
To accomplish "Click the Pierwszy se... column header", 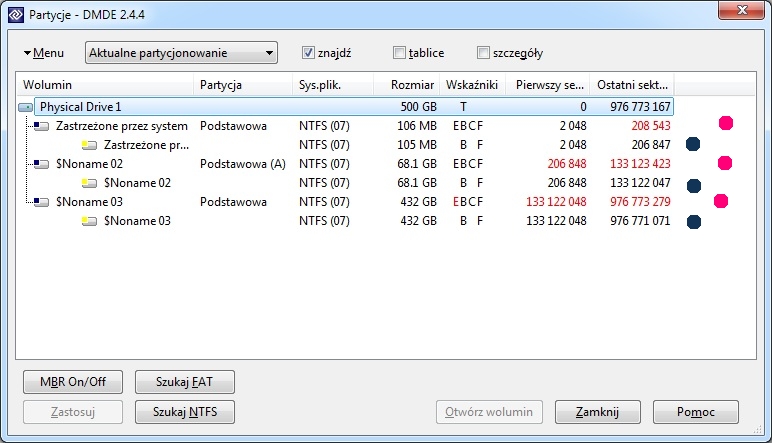I will coord(549,85).
